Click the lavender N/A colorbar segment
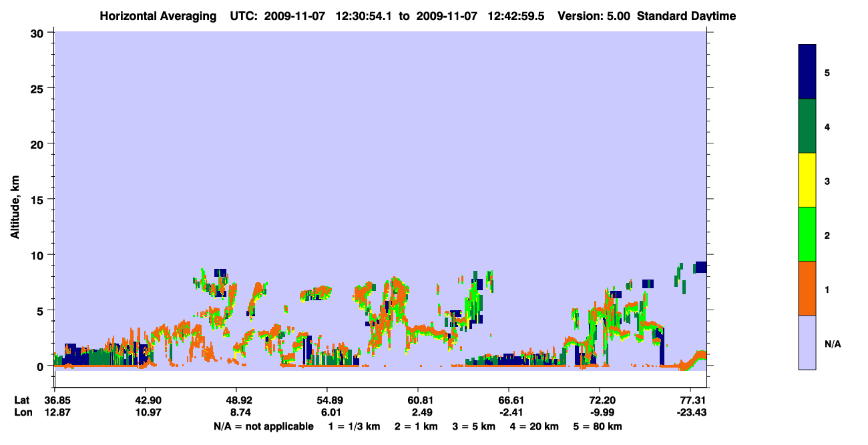Screen dimensions: 868x445 coord(807,342)
